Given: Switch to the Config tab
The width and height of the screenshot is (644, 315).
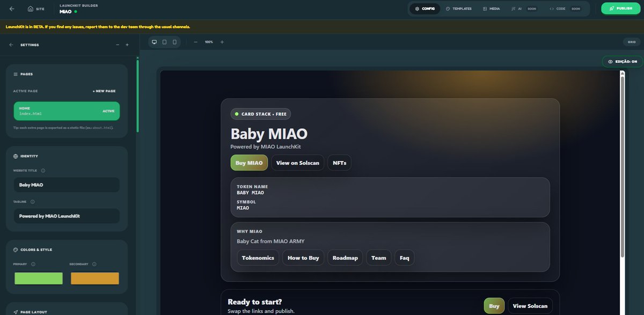Looking at the screenshot, I should coord(425,9).
